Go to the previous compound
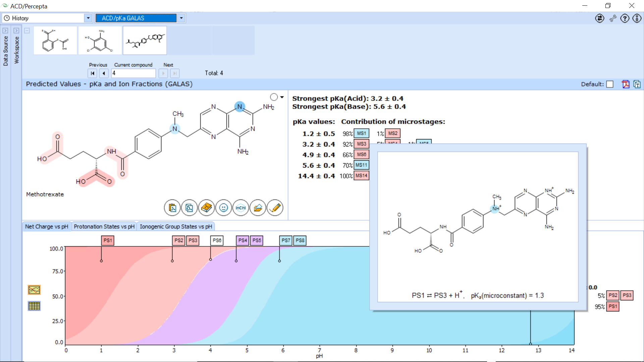This screenshot has width=644, height=362. coord(104,73)
